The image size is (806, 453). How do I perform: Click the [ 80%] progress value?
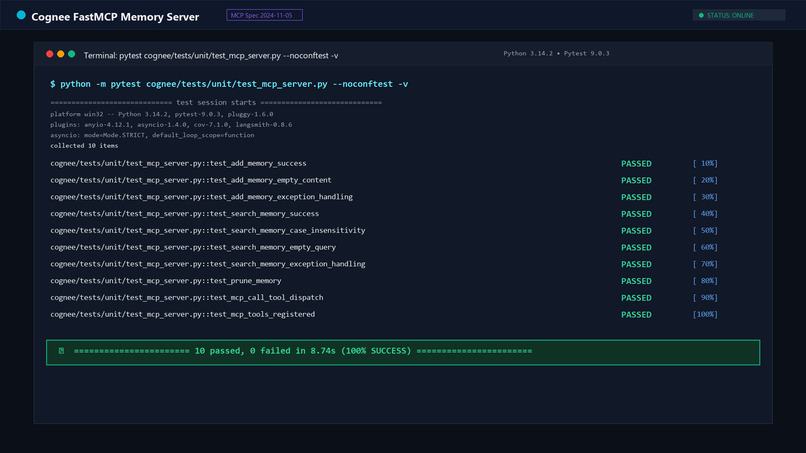click(705, 281)
